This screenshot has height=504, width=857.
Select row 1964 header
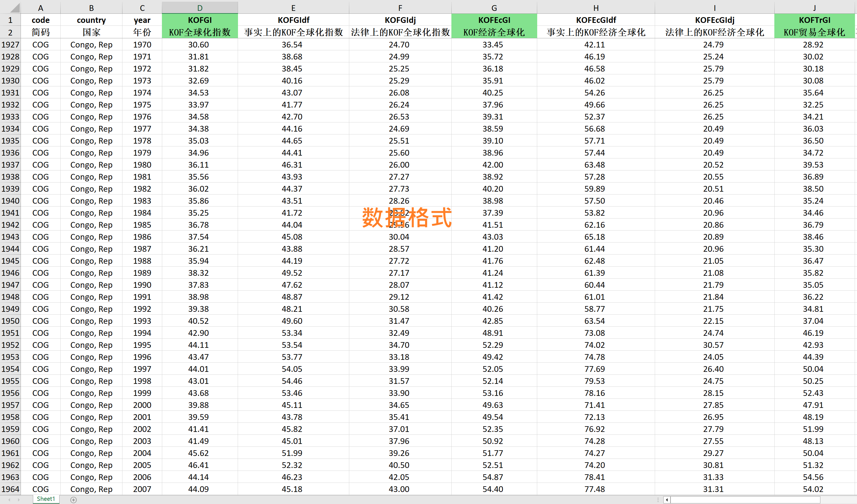pyautogui.click(x=10, y=489)
